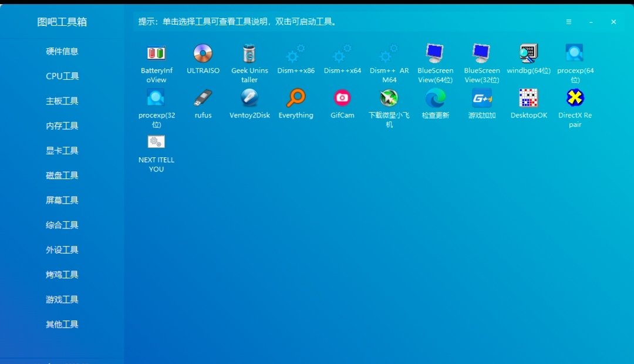Switch to 显卡工具 category

point(62,150)
